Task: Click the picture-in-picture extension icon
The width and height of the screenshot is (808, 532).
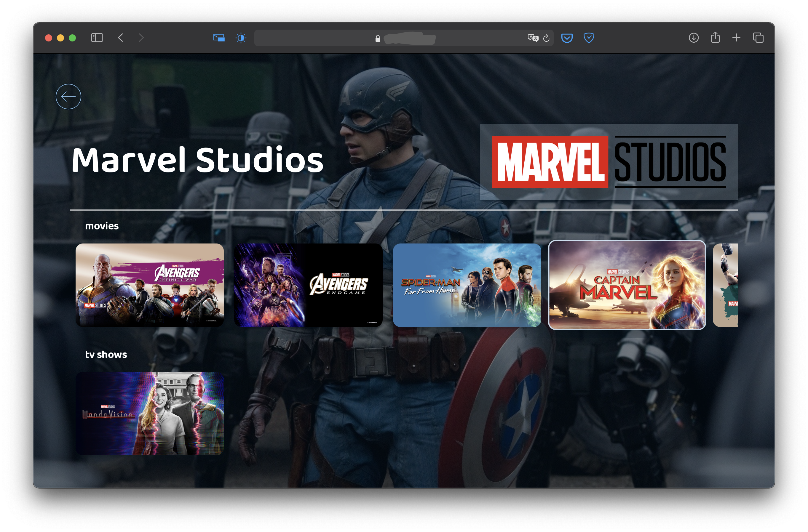Action: click(x=219, y=38)
